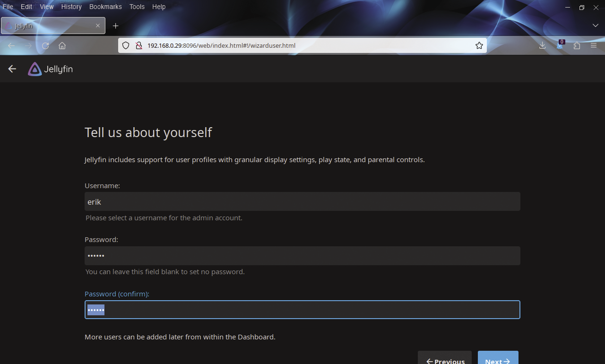This screenshot has height=364, width=605.
Task: Open the Help menu
Action: [x=159, y=7]
